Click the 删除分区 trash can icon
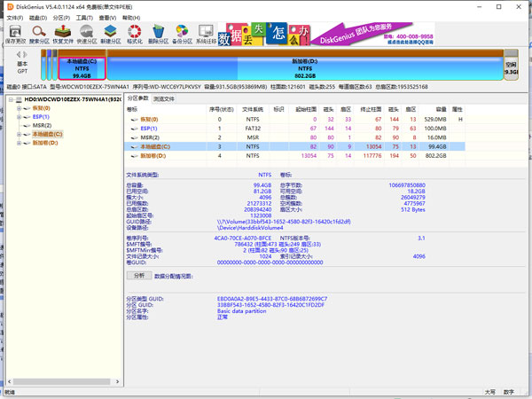This screenshot has width=532, height=399. coord(159,34)
